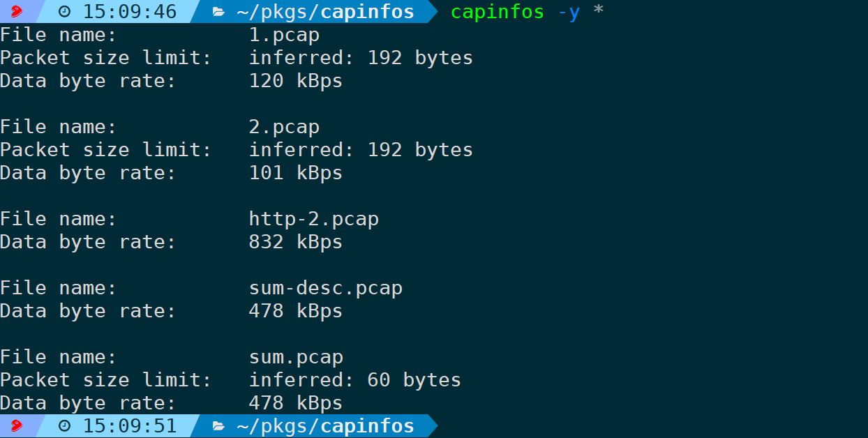
Task: Click the inferred: 60 bytes value
Action: 355,380
